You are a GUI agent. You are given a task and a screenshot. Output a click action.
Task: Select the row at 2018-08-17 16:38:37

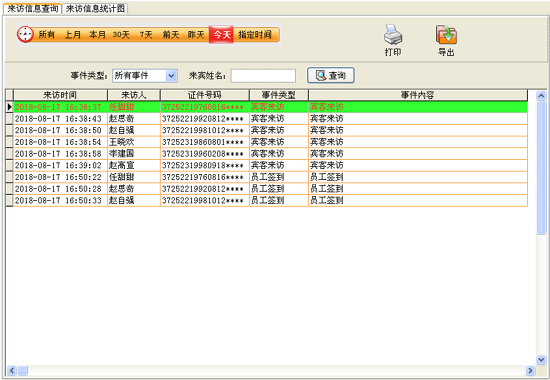pos(270,107)
